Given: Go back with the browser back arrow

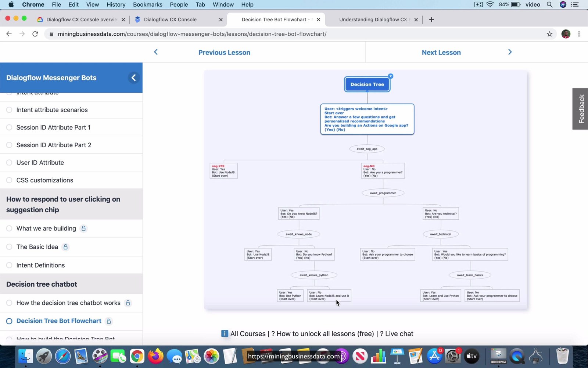Looking at the screenshot, I should click(x=9, y=34).
